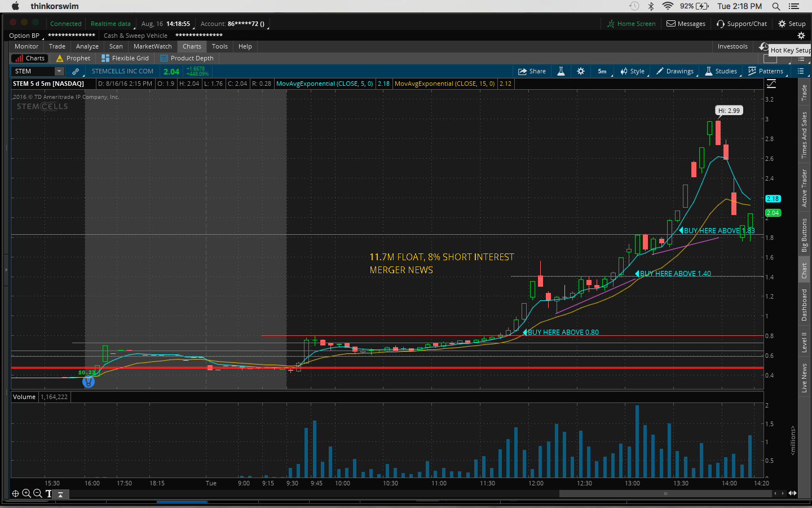Open the Help tab
This screenshot has height=508, width=812.
tap(245, 46)
